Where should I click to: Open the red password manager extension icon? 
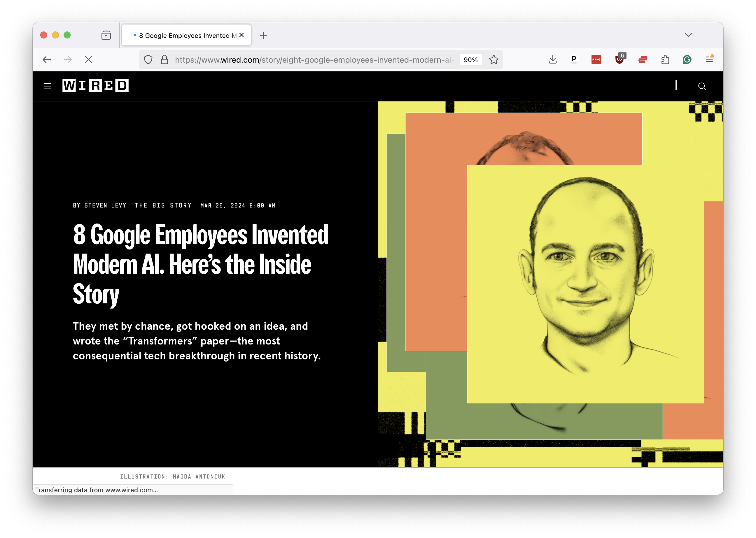(596, 60)
